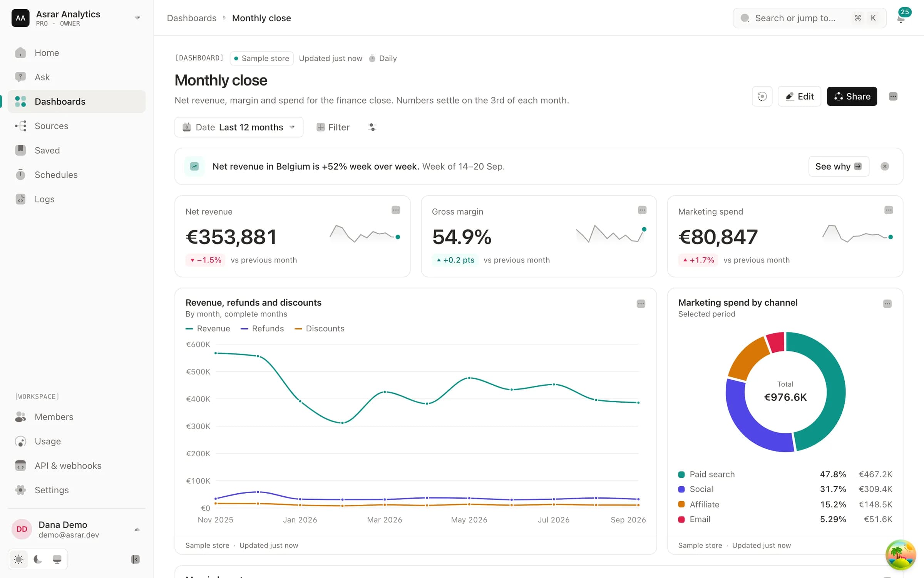Click the Share button
The width and height of the screenshot is (924, 578).
(852, 96)
